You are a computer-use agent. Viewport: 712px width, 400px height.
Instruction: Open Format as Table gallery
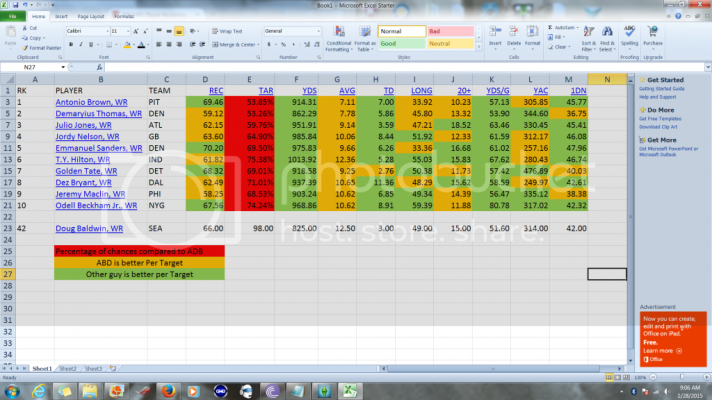pos(365,38)
